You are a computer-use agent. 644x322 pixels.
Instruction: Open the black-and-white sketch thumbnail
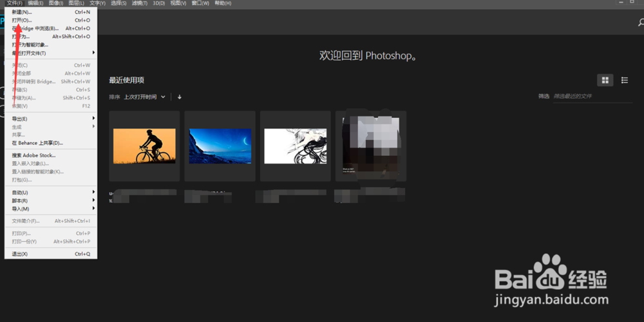click(296, 146)
